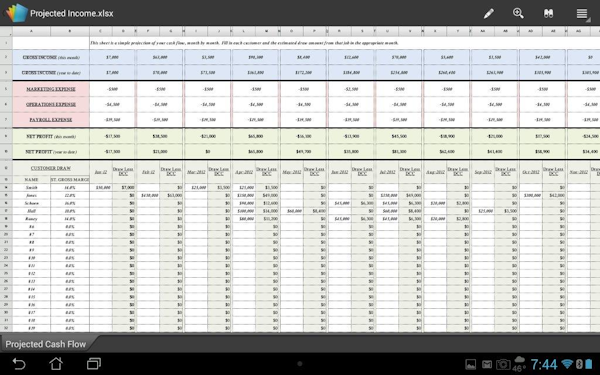The image size is (600, 375).
Task: Select the Hall customer name cell
Action: [31, 211]
